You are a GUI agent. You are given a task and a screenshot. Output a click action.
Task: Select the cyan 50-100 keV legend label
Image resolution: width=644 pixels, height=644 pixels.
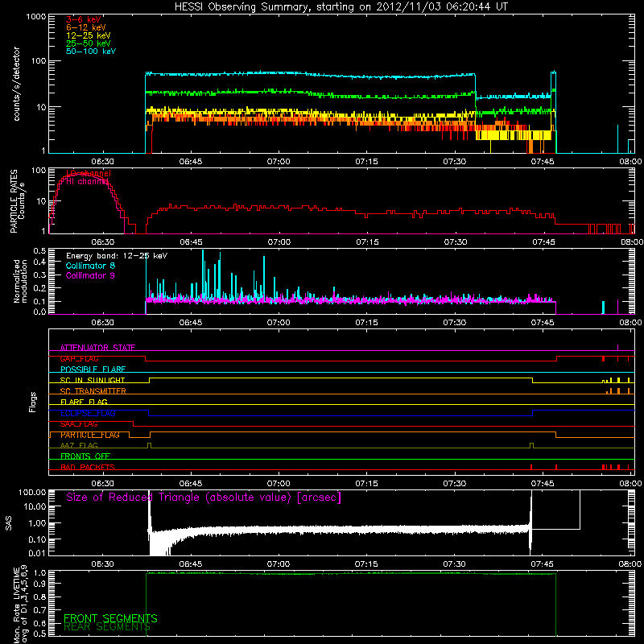pos(91,52)
